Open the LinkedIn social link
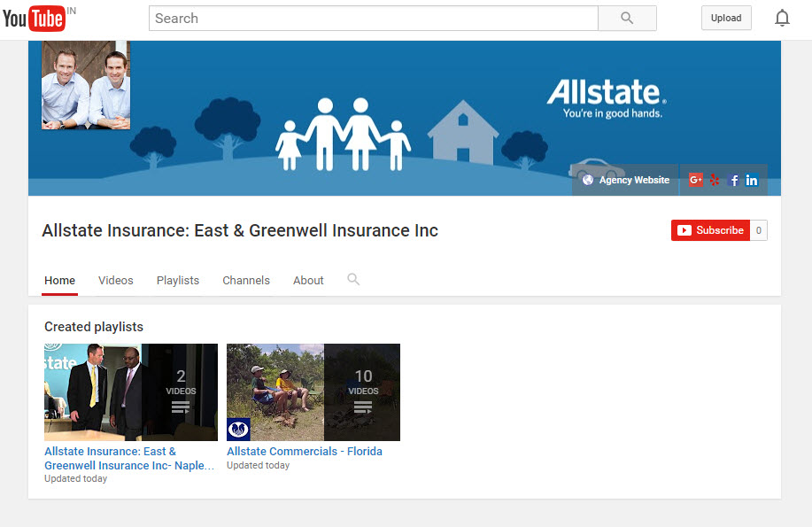Image resolution: width=812 pixels, height=527 pixels. point(752,180)
